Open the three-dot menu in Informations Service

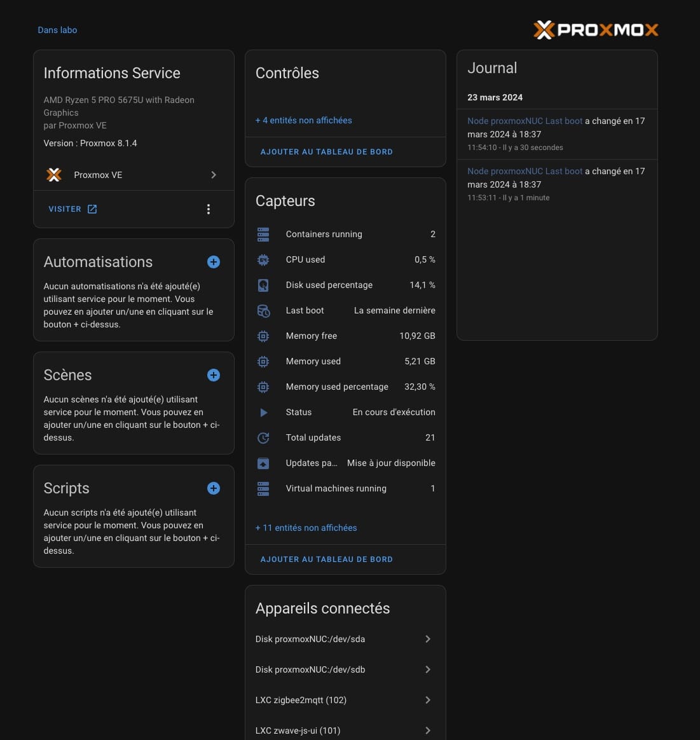208,209
